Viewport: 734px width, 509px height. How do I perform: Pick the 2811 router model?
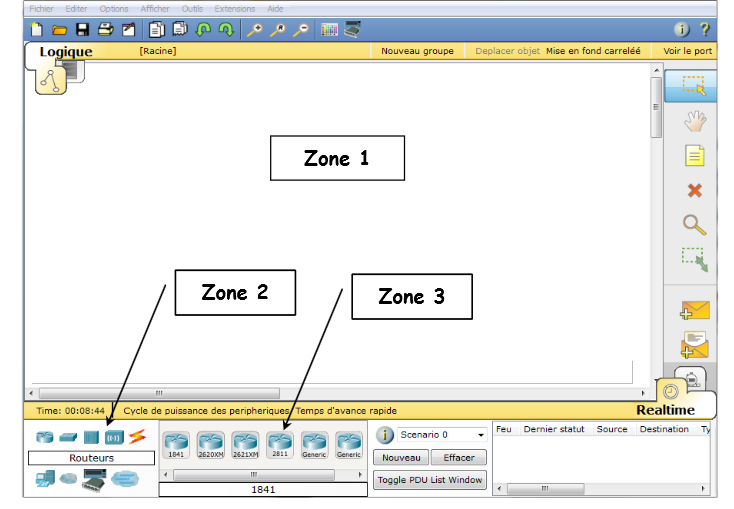[x=280, y=443]
